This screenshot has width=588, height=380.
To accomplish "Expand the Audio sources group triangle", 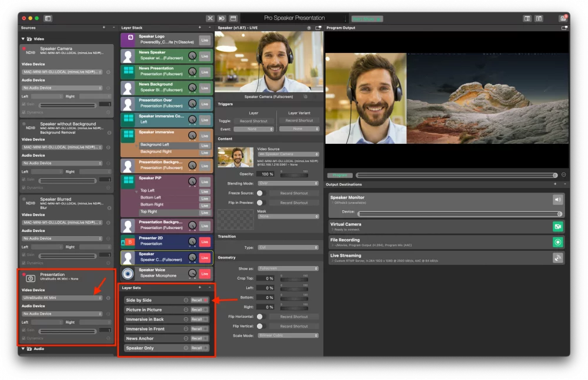I will click(x=23, y=348).
